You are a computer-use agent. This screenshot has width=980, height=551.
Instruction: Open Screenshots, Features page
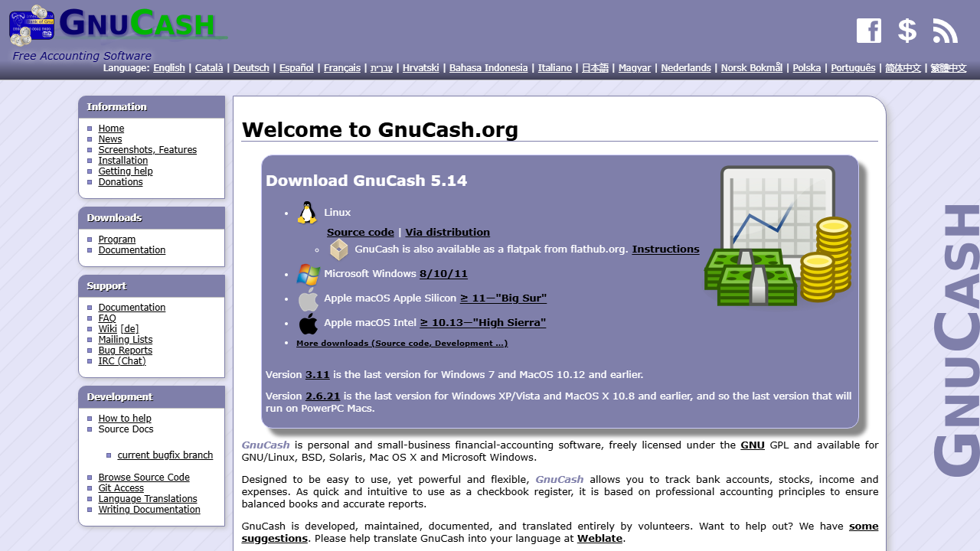click(x=148, y=150)
